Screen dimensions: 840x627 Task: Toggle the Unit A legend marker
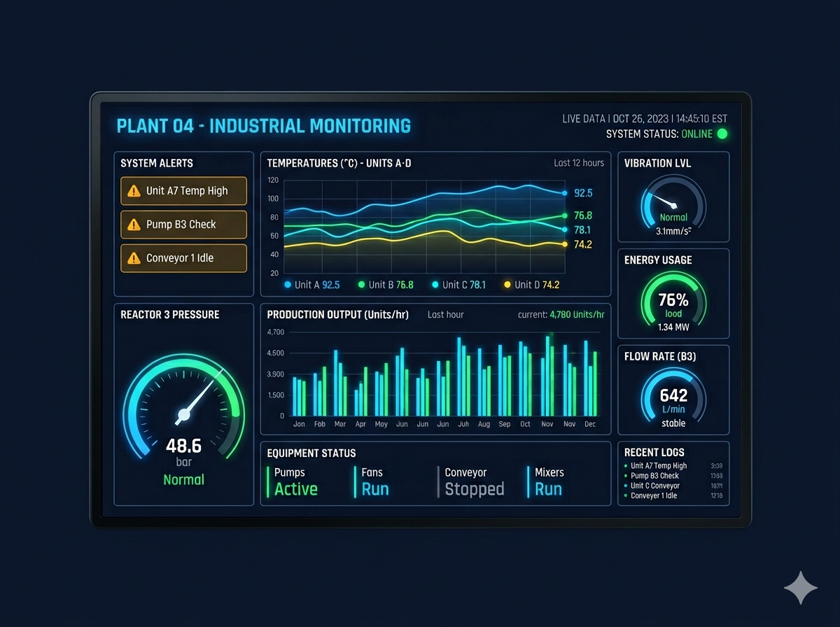click(x=287, y=284)
